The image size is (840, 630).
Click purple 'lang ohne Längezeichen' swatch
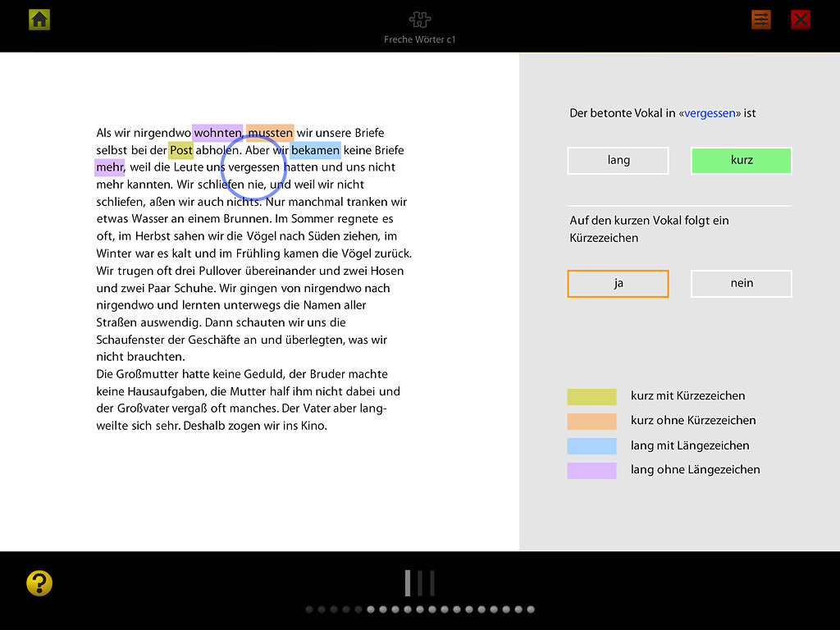[591, 471]
